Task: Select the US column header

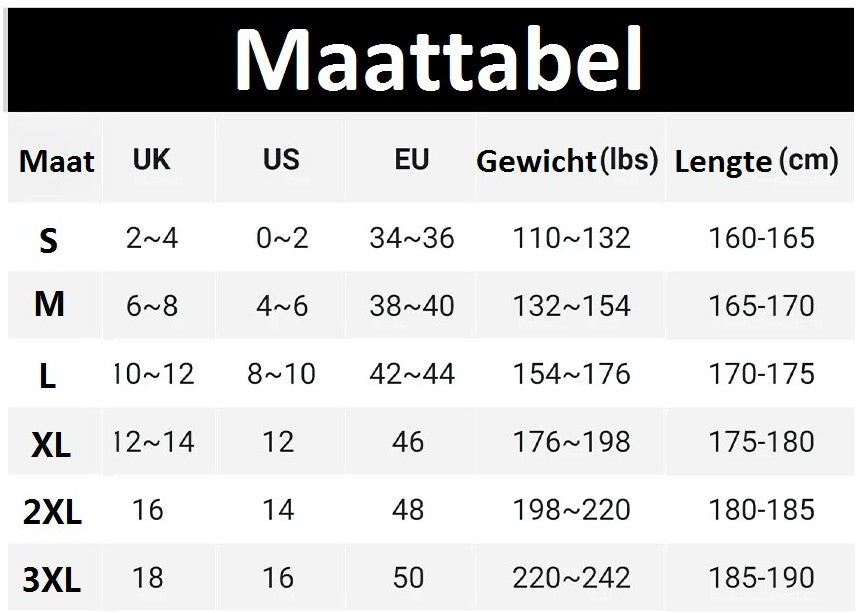Action: click(281, 159)
